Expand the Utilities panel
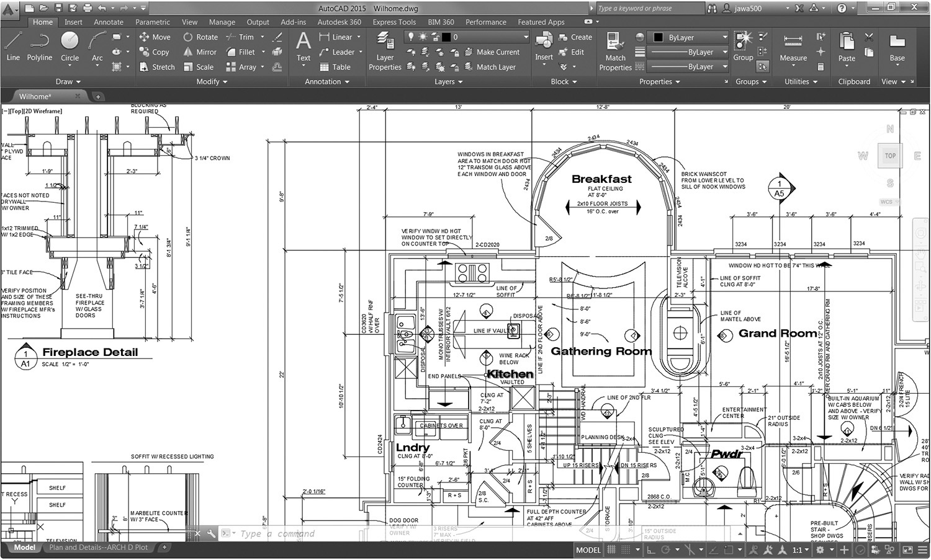The image size is (931, 560). 801,82
